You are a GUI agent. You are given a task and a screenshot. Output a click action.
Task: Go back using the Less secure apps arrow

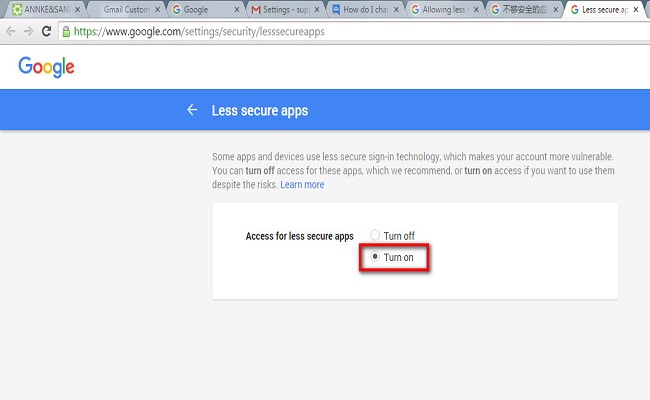point(192,110)
